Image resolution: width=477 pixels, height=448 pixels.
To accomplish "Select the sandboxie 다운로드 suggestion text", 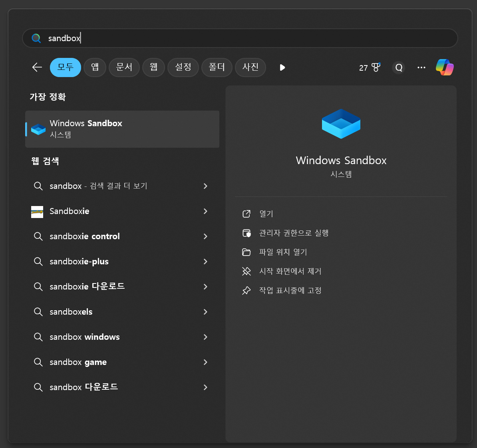I will coord(87,287).
